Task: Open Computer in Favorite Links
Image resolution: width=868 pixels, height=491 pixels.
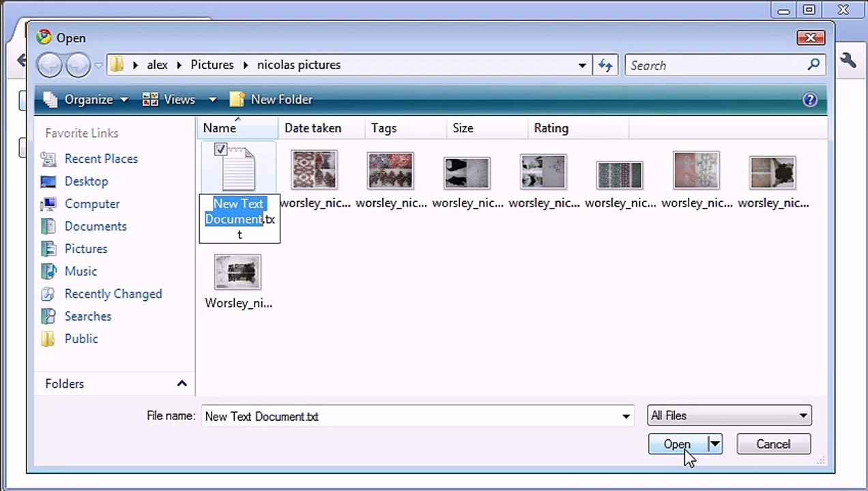Action: click(x=80, y=204)
